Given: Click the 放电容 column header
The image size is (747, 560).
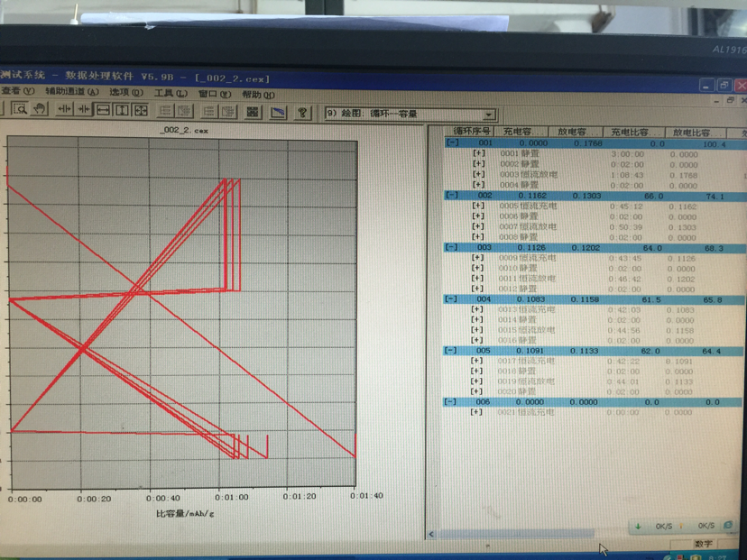Looking at the screenshot, I should pos(576,132).
